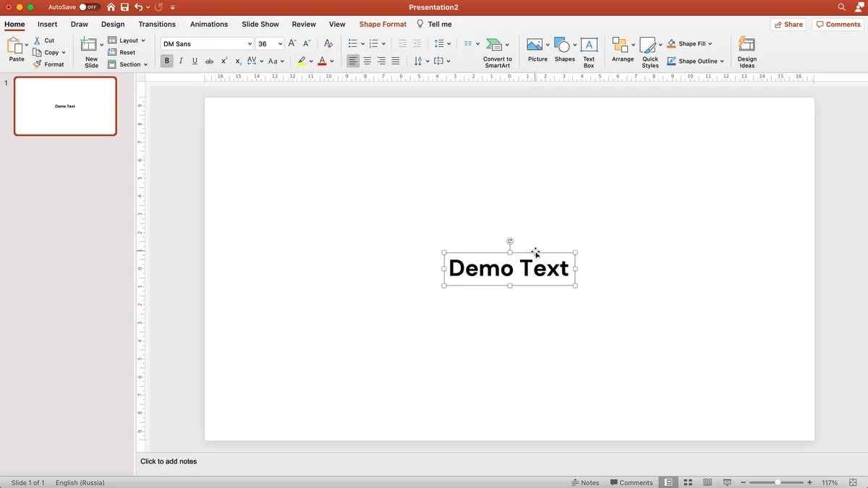Viewport: 868px width, 488px height.
Task: Open the Animations tab
Action: (x=209, y=25)
